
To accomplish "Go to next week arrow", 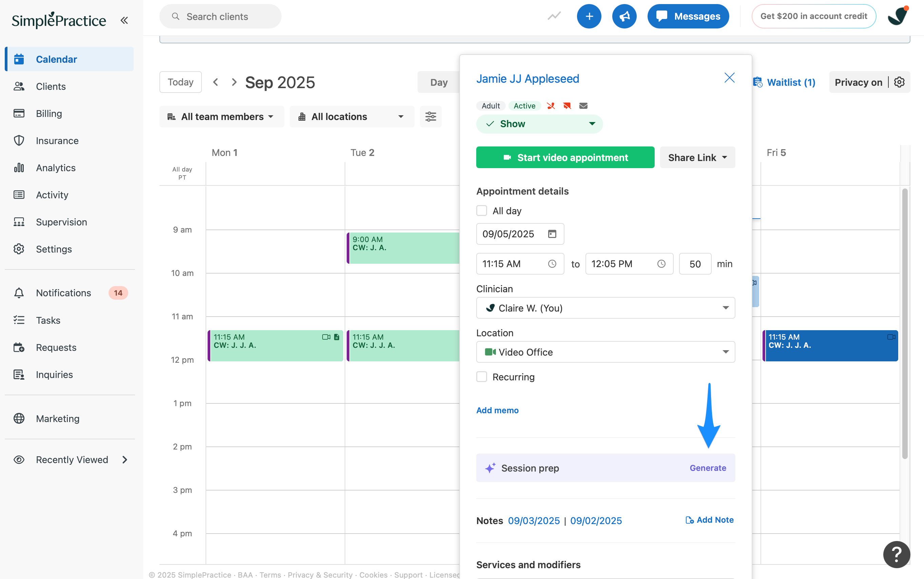I will 234,82.
